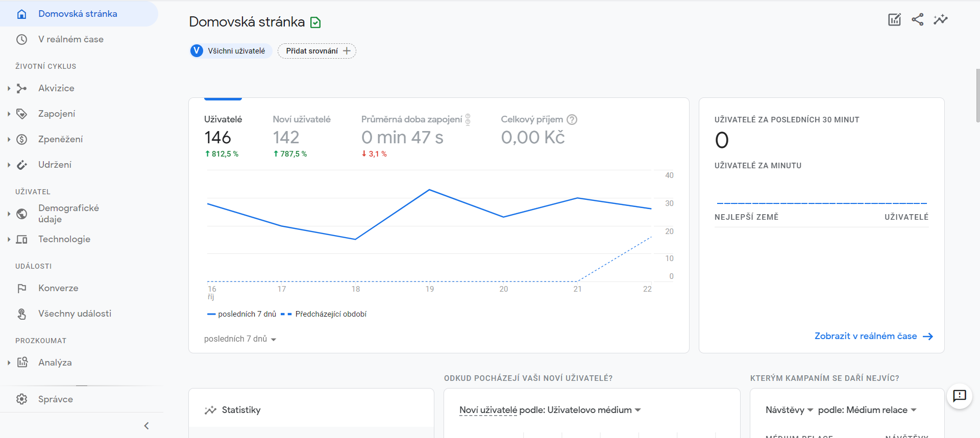
Task: Collapse the sidebar with chevron arrow
Action: [146, 426]
